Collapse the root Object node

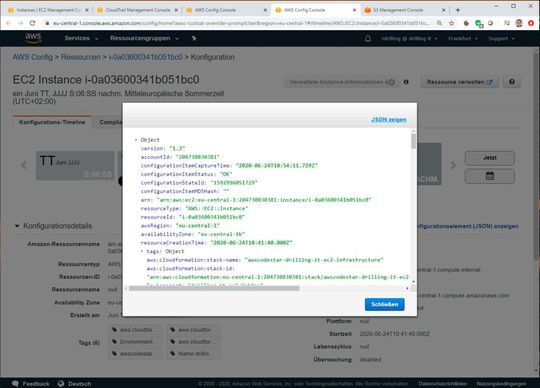click(136, 140)
